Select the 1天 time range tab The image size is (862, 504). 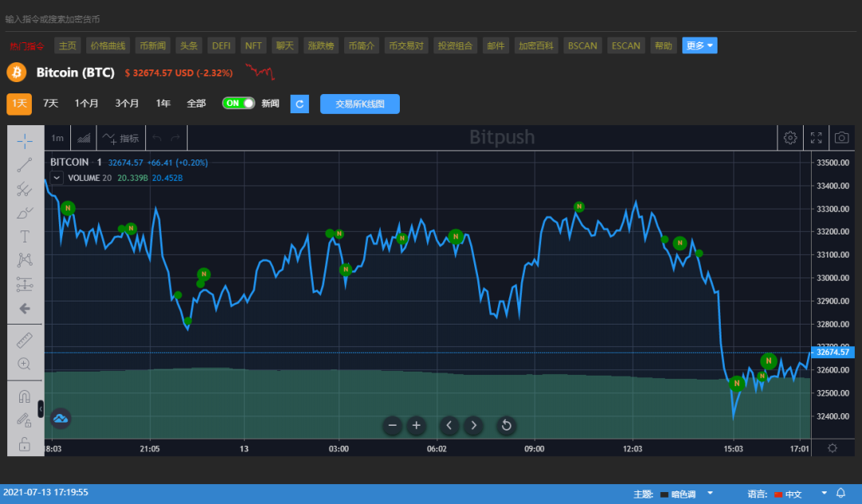(x=19, y=104)
